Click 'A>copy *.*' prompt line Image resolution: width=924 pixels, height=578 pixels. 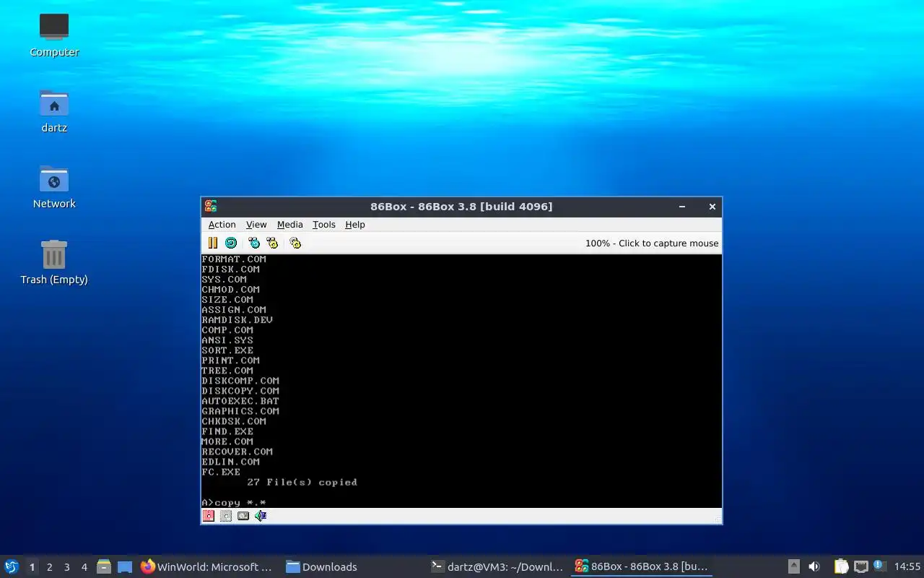(234, 502)
